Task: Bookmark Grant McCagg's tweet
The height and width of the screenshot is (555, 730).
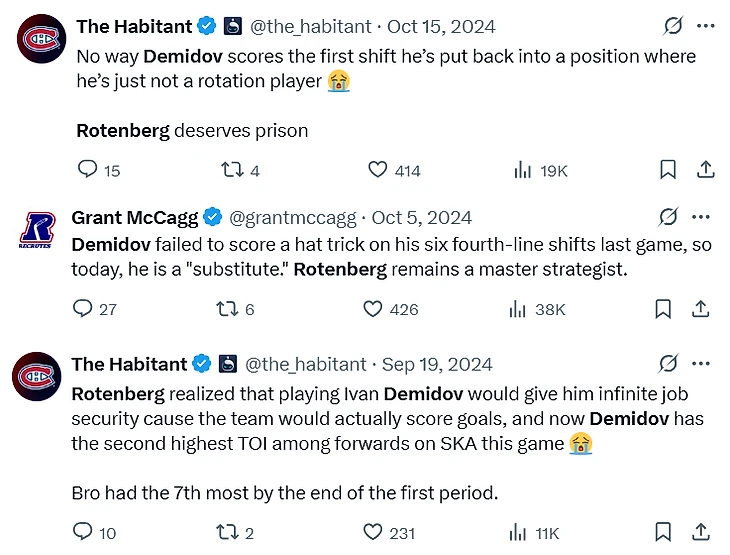Action: tap(663, 309)
